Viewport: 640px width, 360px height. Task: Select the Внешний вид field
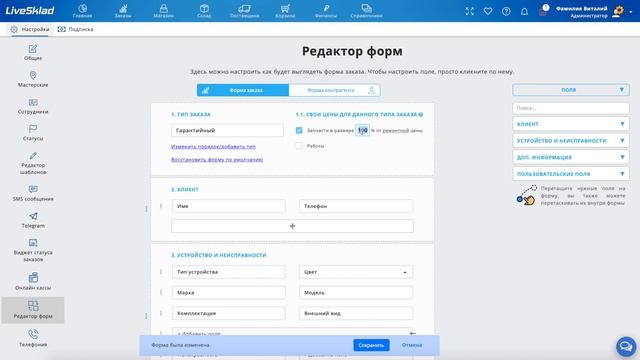click(356, 313)
